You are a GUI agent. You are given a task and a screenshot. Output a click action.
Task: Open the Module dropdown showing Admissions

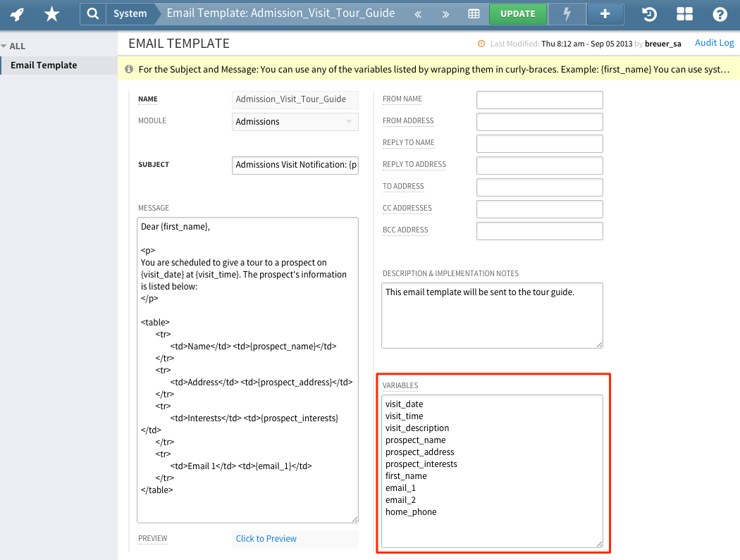coord(295,121)
